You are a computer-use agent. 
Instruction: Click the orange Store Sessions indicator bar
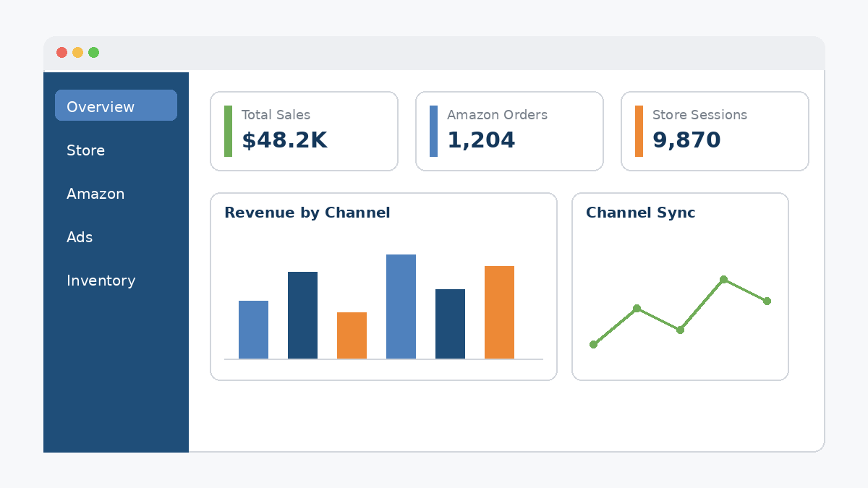pyautogui.click(x=639, y=131)
